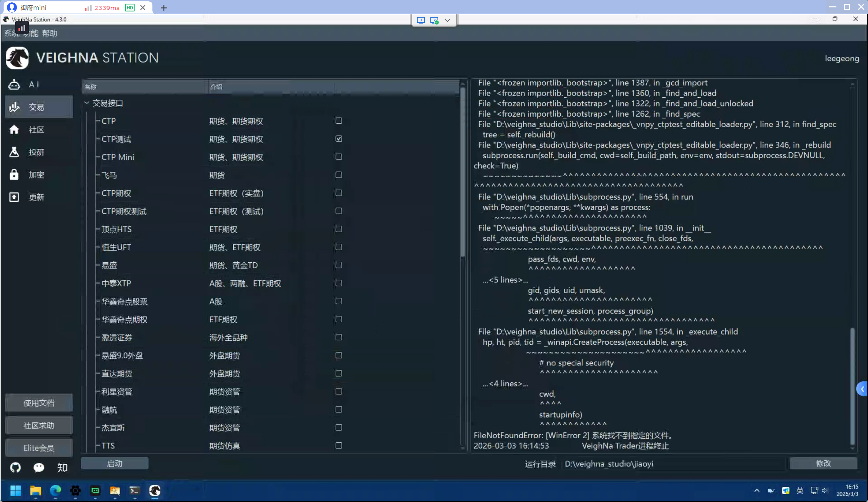The width and height of the screenshot is (868, 502).
Task: Open the 加密 lock icon section
Action: pos(14,175)
